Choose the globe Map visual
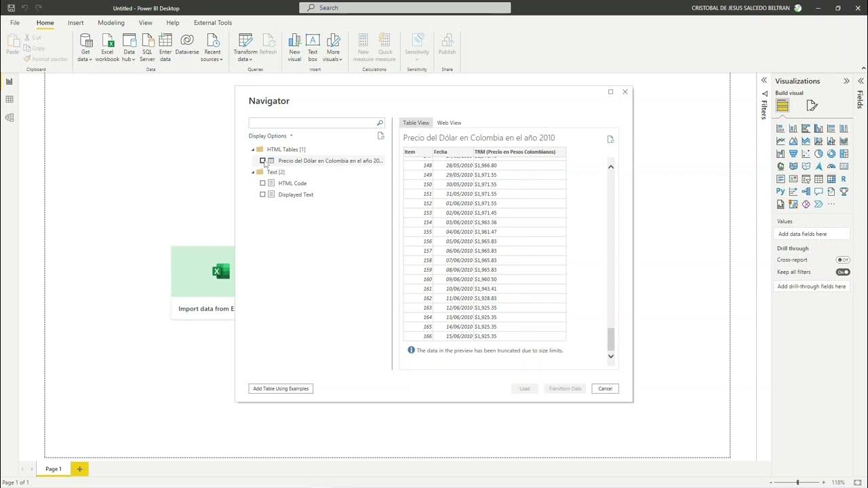The image size is (868, 488). pos(781,167)
